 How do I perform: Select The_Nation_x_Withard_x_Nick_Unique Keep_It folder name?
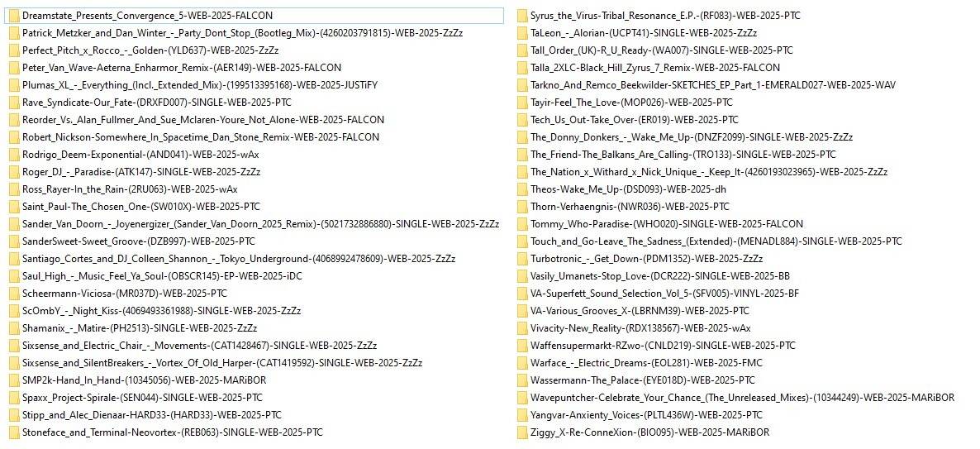[x=709, y=172]
